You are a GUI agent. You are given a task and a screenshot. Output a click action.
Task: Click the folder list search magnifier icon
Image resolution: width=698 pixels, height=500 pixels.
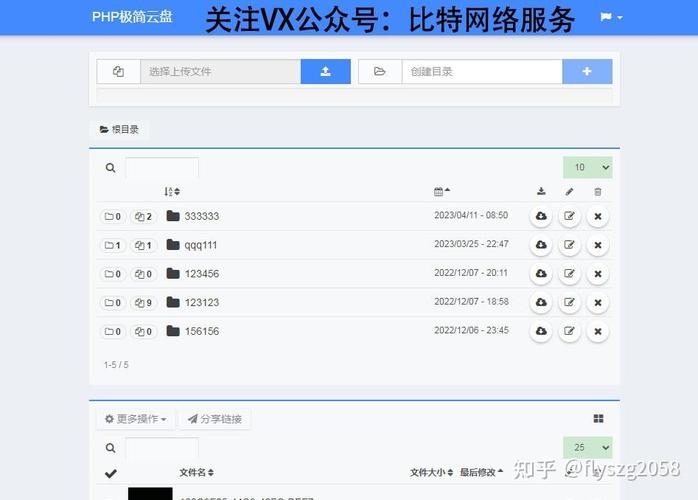110,168
